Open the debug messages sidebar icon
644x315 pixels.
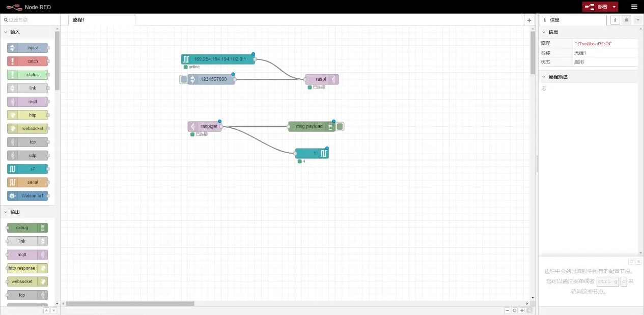coord(627,20)
